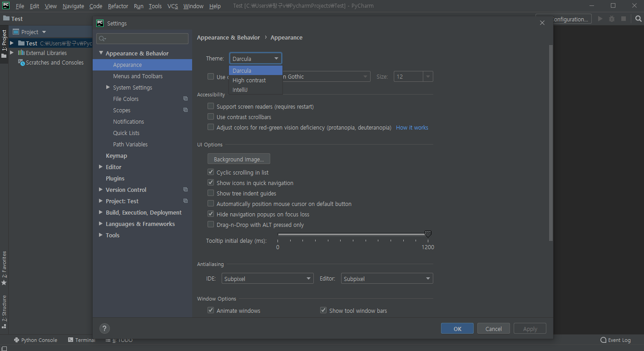This screenshot has height=351, width=644.
Task: Enable Use contrast scrollbars checkbox
Action: point(211,117)
